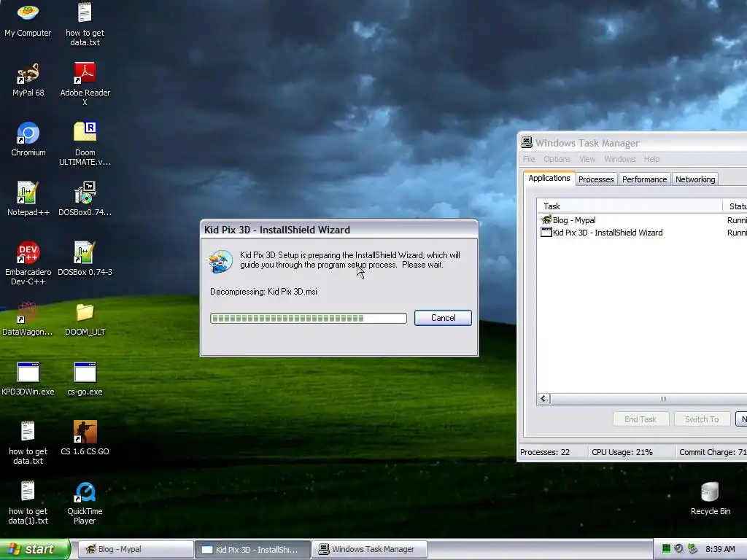Screen dimensions: 747x560
Task: Click the Kid Pix 3D wizard title bar
Action: 339,230
